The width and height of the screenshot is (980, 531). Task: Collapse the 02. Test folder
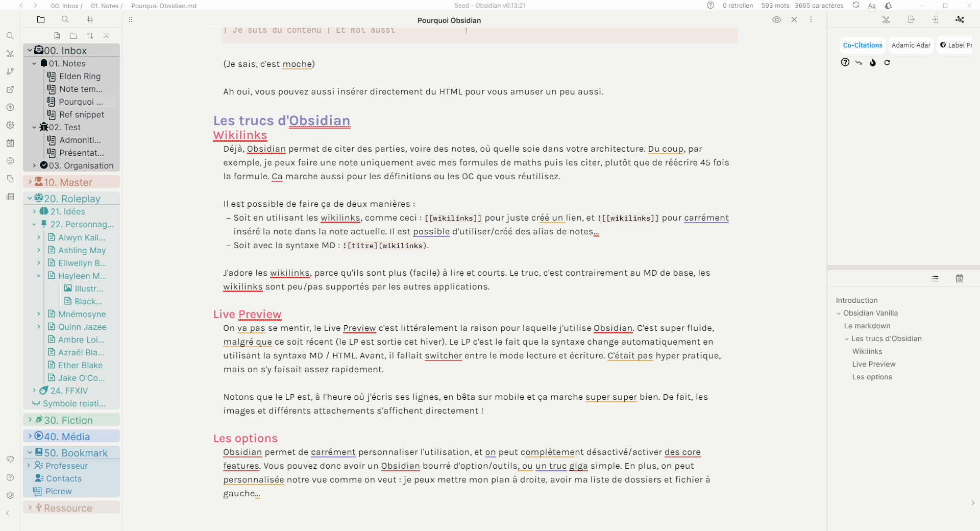34,127
